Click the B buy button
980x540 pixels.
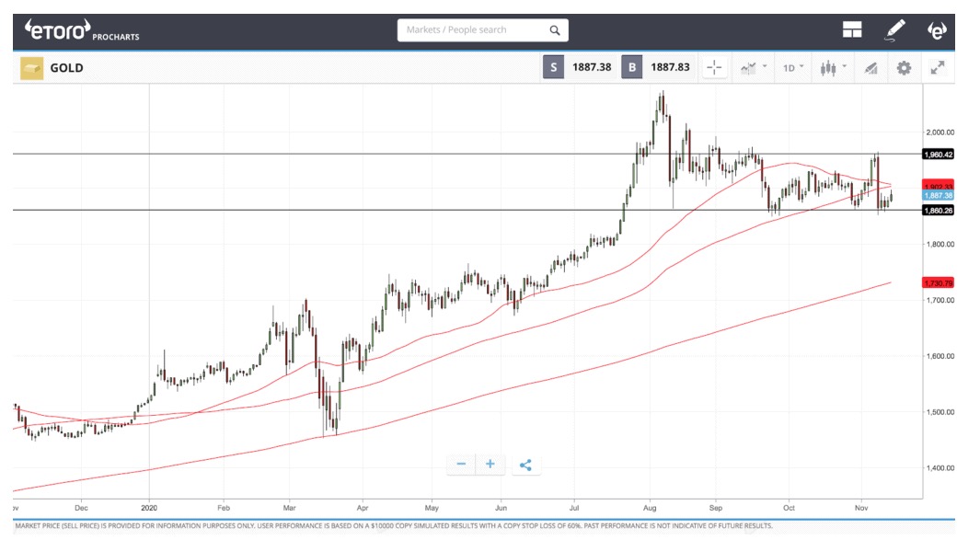(x=632, y=68)
